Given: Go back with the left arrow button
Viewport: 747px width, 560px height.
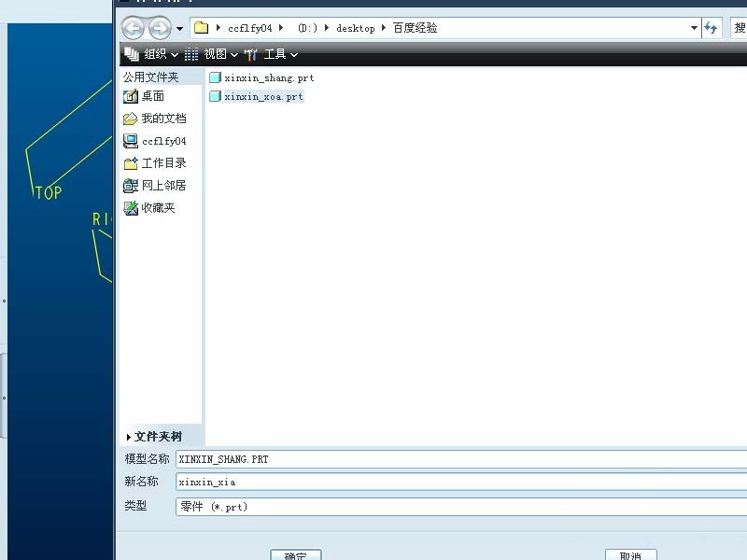Looking at the screenshot, I should pos(133,28).
